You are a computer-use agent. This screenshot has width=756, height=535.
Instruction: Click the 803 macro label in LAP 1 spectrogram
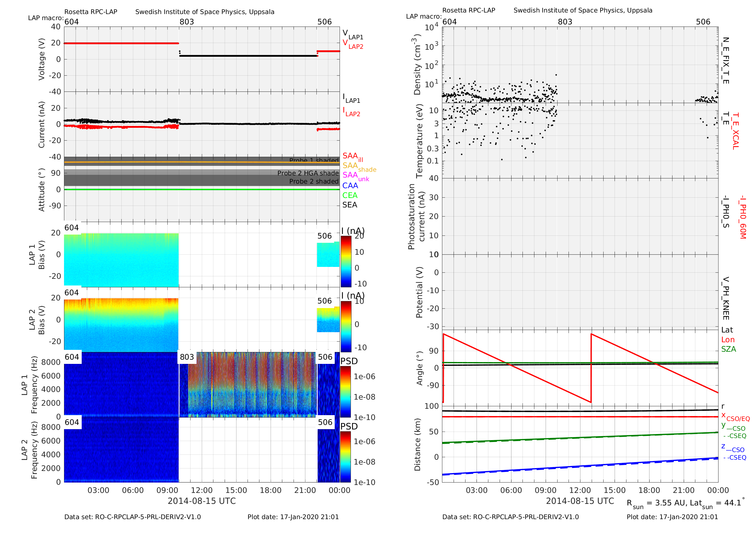(187, 357)
